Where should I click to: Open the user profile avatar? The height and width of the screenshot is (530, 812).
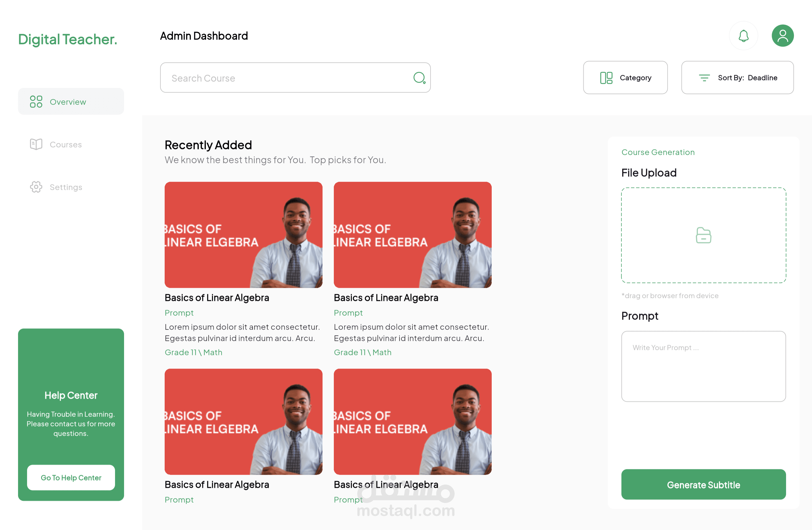point(782,36)
